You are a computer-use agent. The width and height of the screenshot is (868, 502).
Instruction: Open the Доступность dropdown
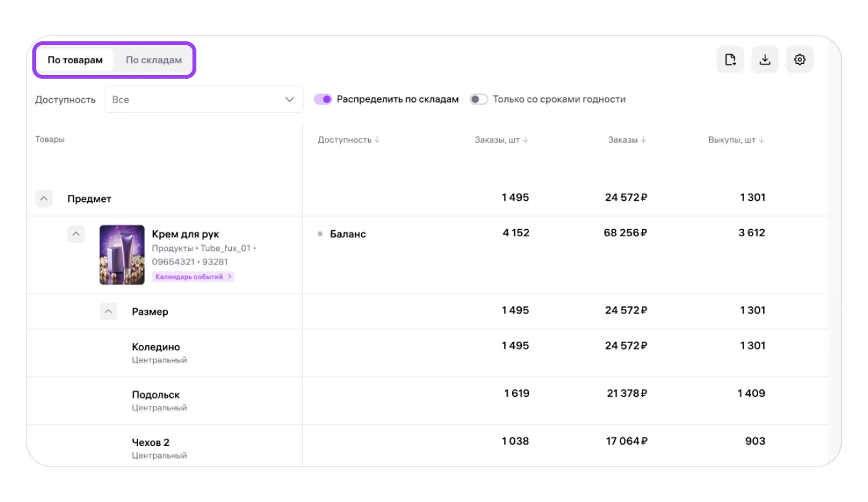tap(203, 99)
